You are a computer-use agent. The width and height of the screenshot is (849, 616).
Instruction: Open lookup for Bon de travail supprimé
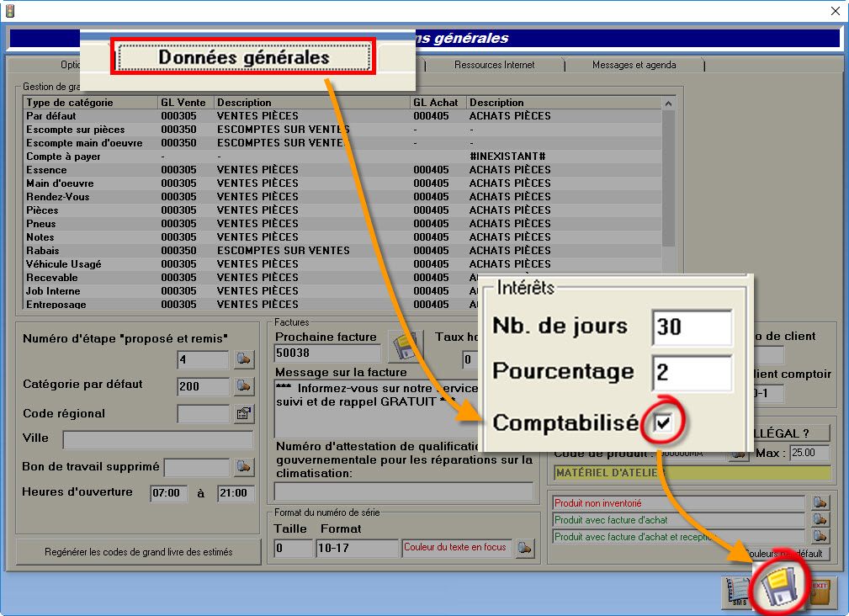point(244,467)
